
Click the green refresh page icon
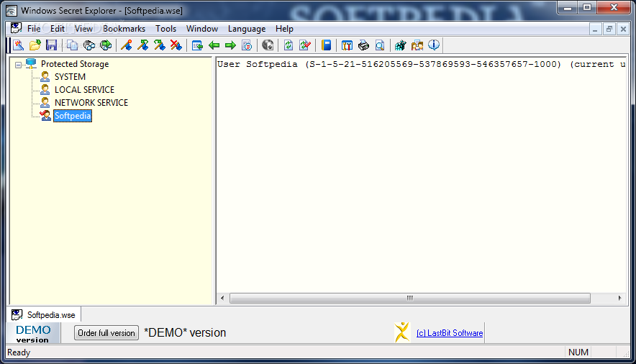point(289,45)
